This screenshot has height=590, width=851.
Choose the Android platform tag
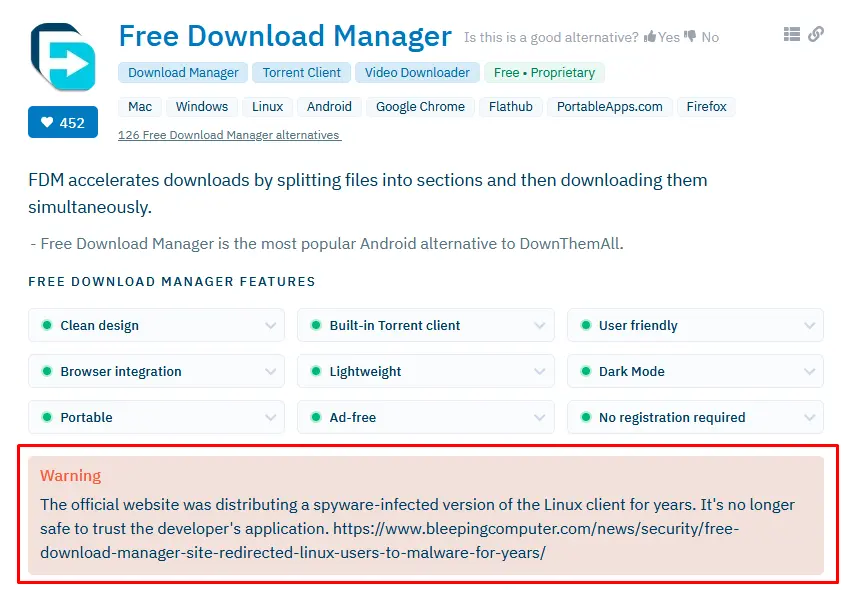[329, 107]
